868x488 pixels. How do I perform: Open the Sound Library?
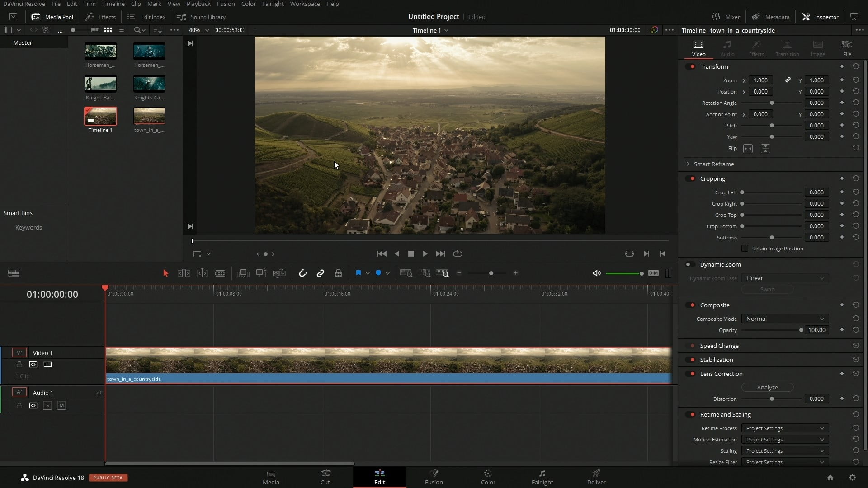(x=201, y=17)
